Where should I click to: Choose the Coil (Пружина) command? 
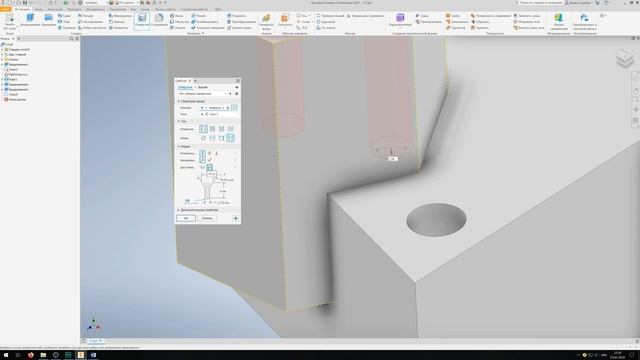point(67,28)
